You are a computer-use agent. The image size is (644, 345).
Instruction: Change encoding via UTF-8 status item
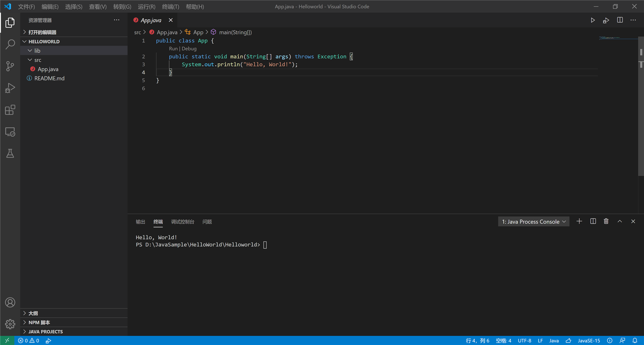[525, 341]
